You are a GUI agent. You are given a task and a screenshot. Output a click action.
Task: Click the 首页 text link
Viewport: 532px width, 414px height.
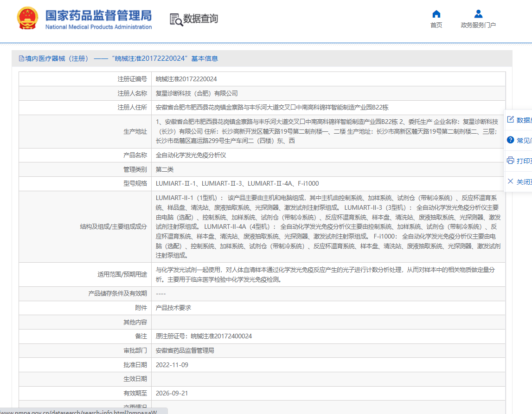(x=436, y=25)
